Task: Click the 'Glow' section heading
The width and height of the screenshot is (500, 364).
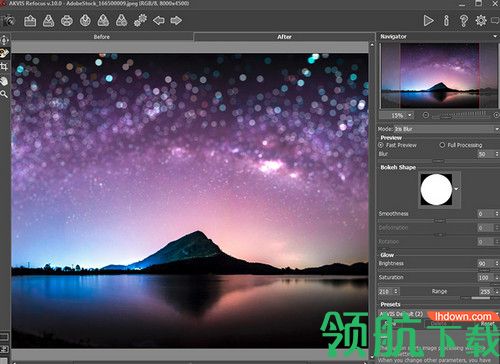Action: tap(387, 255)
